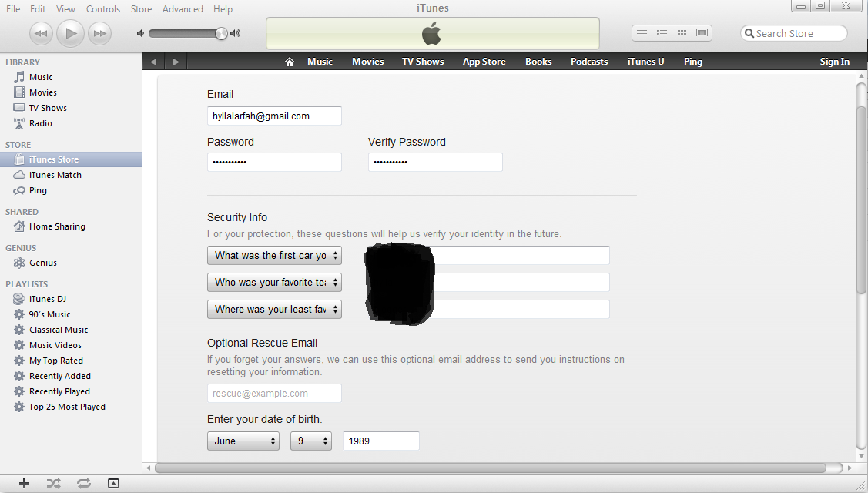Click the volume slider knob
This screenshot has width=868, height=493.
pos(221,33)
